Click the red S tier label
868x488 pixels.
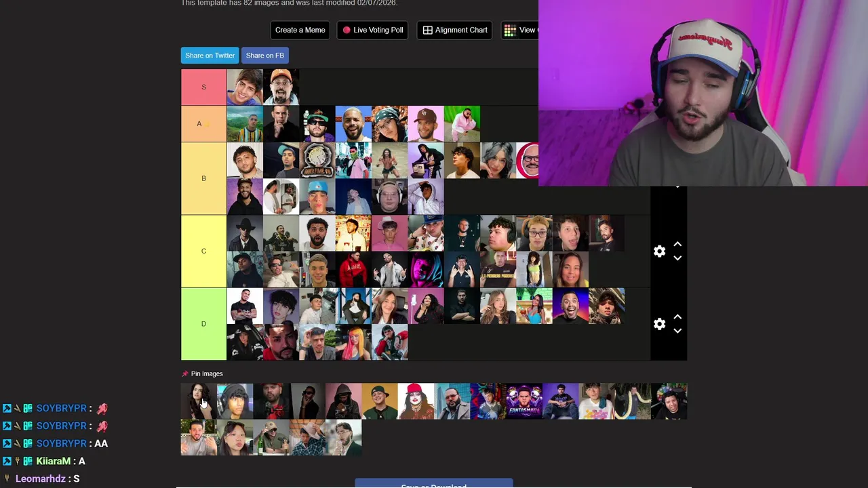203,87
